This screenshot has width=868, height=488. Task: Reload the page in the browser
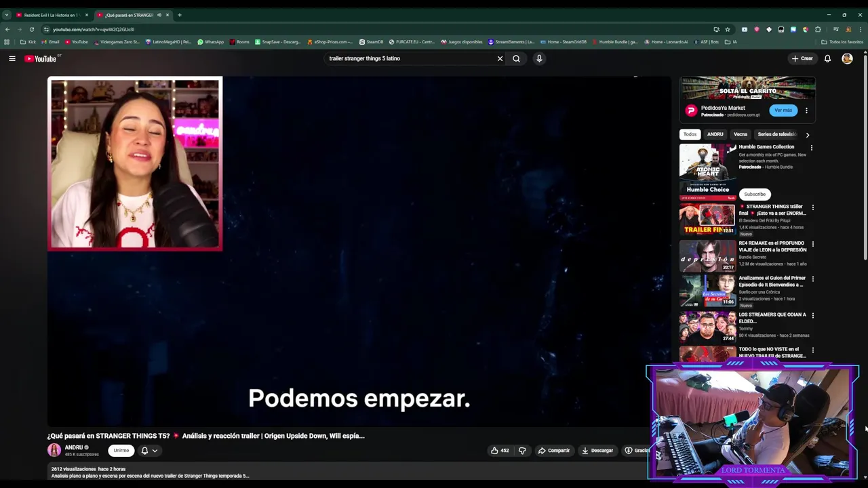31,29
